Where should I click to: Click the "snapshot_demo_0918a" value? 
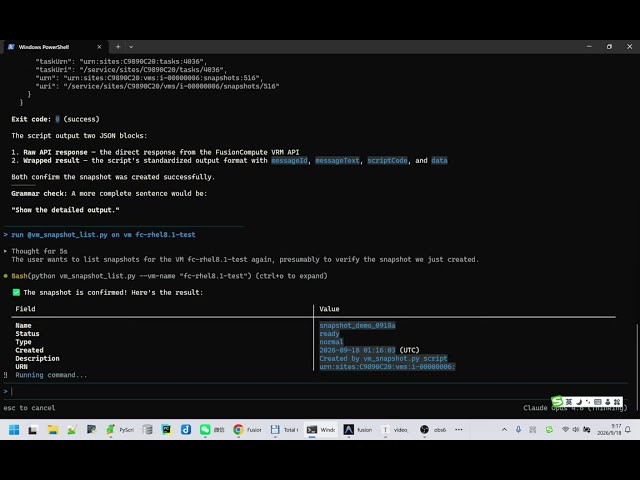pyautogui.click(x=357, y=325)
